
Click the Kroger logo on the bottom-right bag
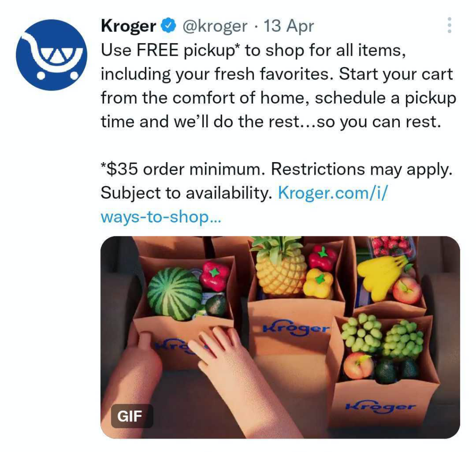(381, 406)
